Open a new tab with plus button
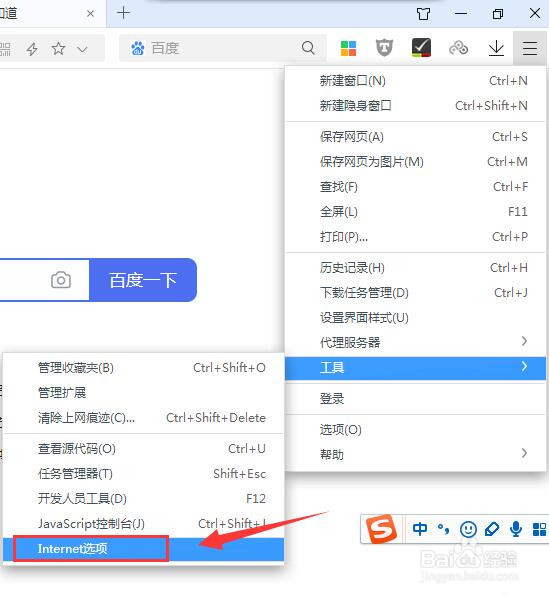The height and width of the screenshot is (595, 549). click(123, 13)
